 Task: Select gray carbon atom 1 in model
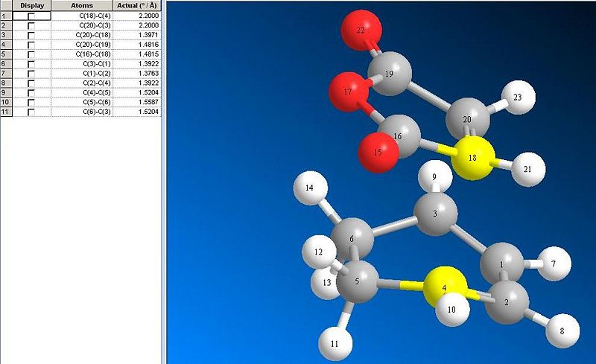[501, 264]
